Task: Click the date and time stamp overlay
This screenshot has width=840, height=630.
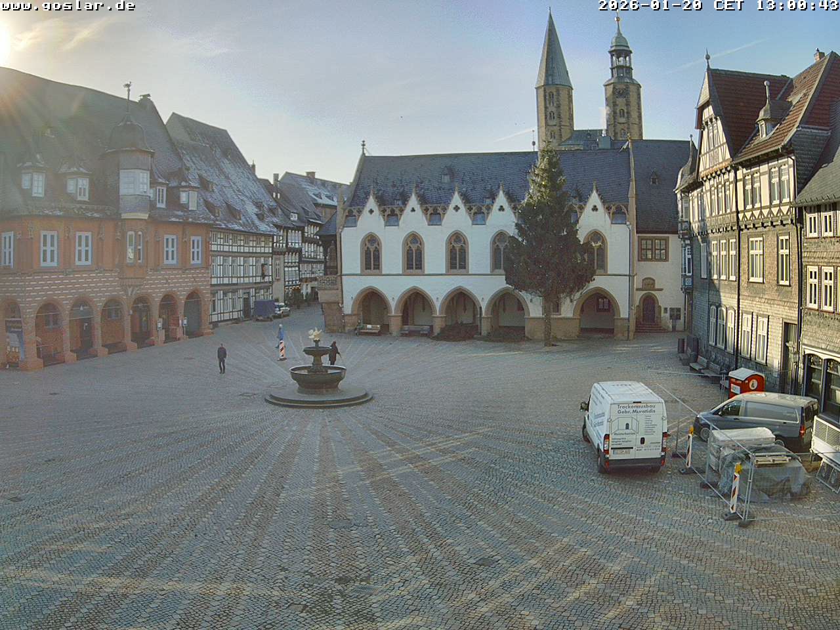Action: coord(718,6)
